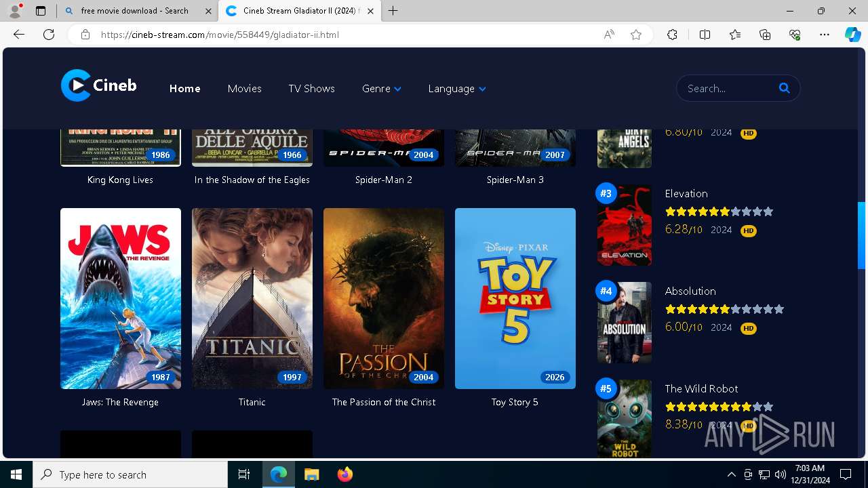868x488 pixels.
Task: Open Spider-Man 3 title link
Action: [515, 180]
